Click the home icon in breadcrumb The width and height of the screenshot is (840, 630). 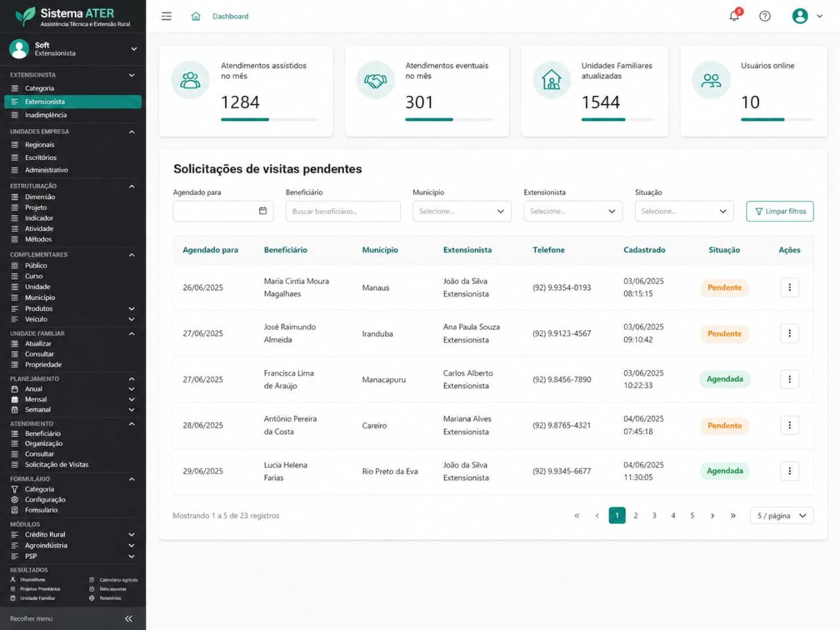(x=196, y=16)
